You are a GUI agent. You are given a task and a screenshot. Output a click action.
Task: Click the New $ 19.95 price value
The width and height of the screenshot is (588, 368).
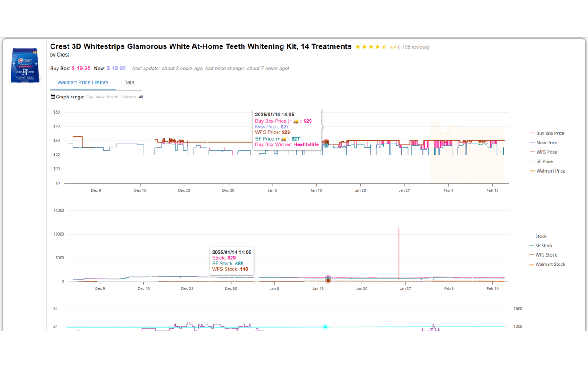(x=116, y=69)
